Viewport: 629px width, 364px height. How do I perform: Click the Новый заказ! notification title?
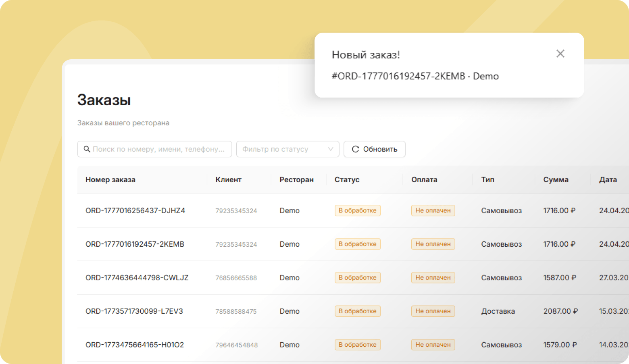366,55
